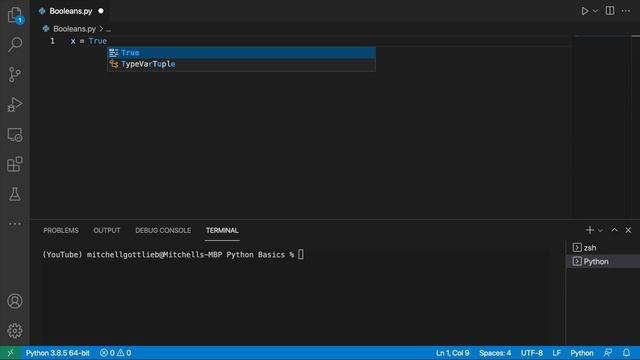Show additional views ellipsis in activity bar

tap(15, 224)
